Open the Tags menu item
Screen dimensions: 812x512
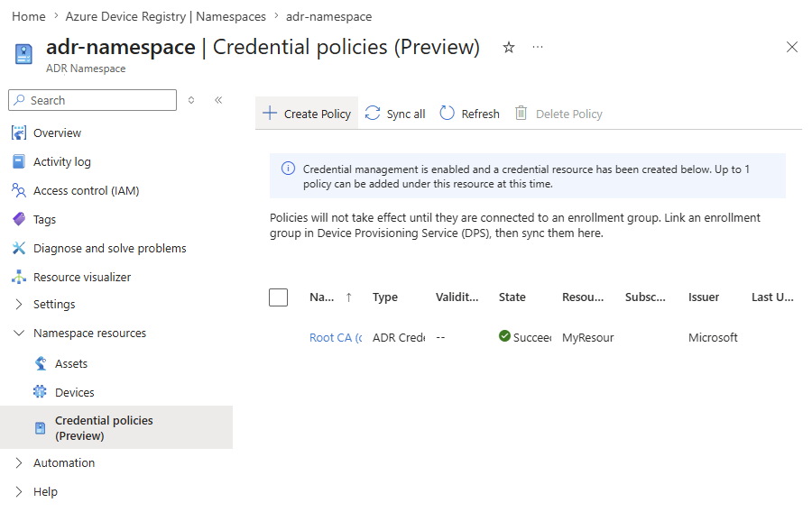pos(44,219)
